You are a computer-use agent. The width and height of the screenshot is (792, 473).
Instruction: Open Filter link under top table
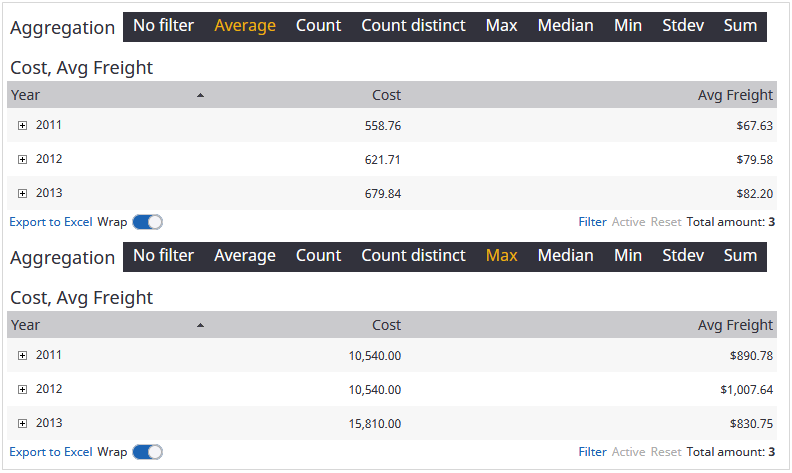point(592,222)
